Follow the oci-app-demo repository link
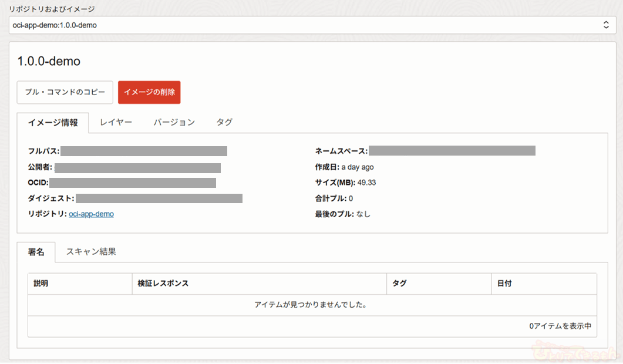The width and height of the screenshot is (623, 364). (x=91, y=214)
